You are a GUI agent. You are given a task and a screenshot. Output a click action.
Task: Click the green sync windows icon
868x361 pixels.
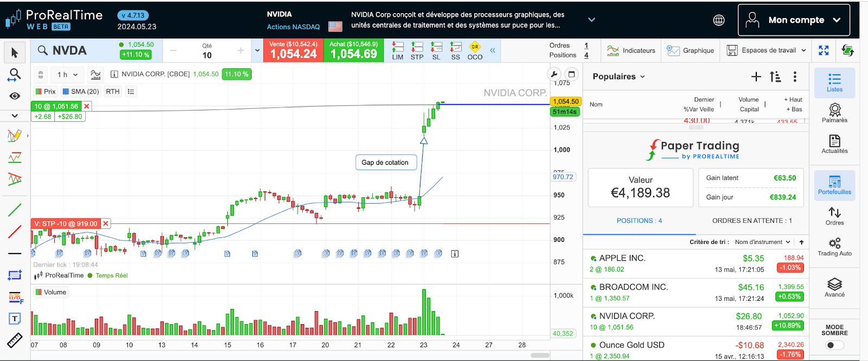click(x=847, y=50)
